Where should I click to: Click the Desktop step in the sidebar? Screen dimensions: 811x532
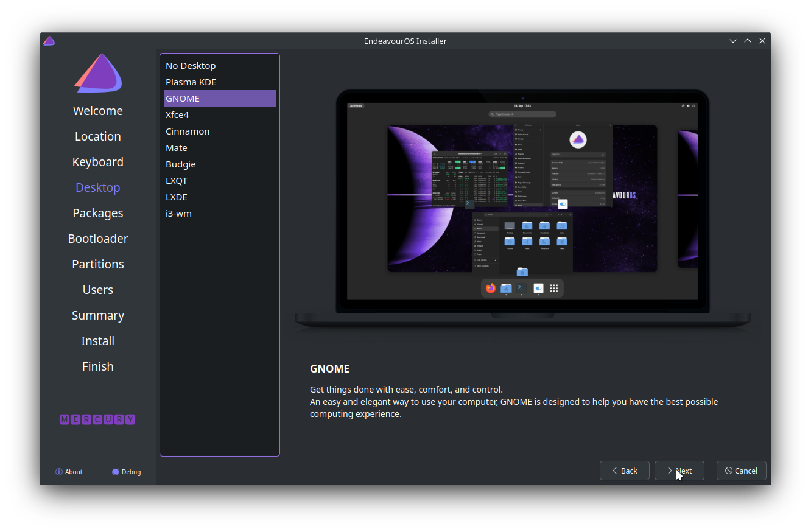(x=98, y=187)
